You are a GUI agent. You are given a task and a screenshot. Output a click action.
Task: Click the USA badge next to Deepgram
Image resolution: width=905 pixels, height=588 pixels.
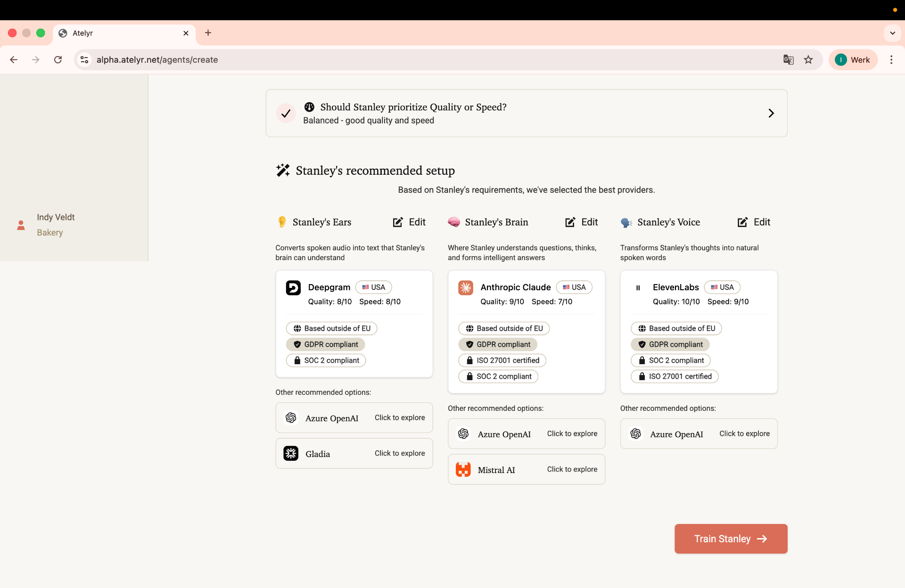pos(373,287)
